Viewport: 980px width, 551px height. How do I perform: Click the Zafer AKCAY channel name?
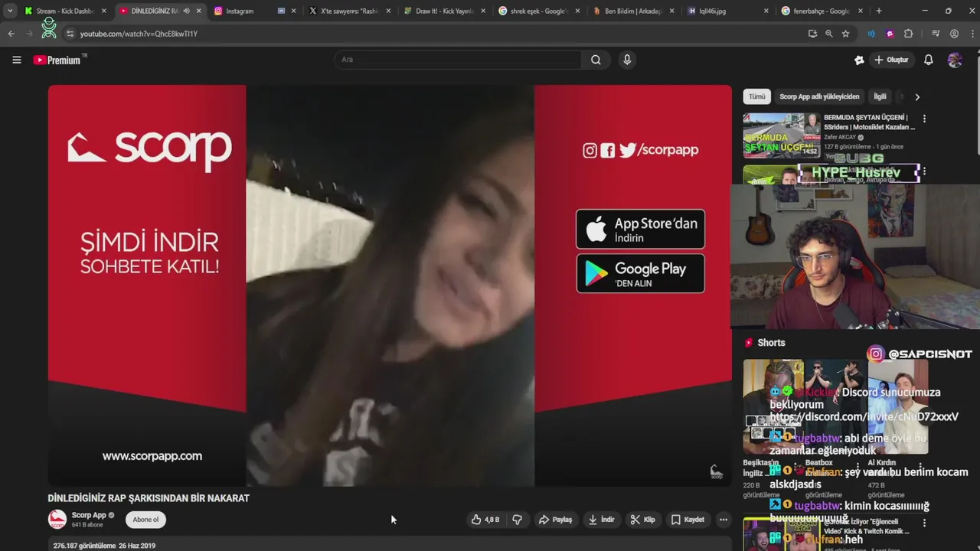tap(840, 137)
